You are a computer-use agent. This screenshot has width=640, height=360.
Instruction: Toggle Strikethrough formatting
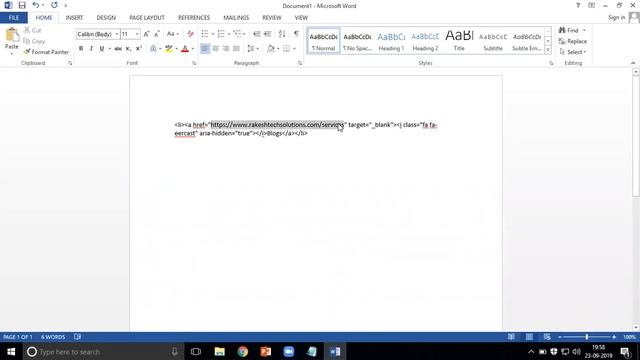coord(118,49)
